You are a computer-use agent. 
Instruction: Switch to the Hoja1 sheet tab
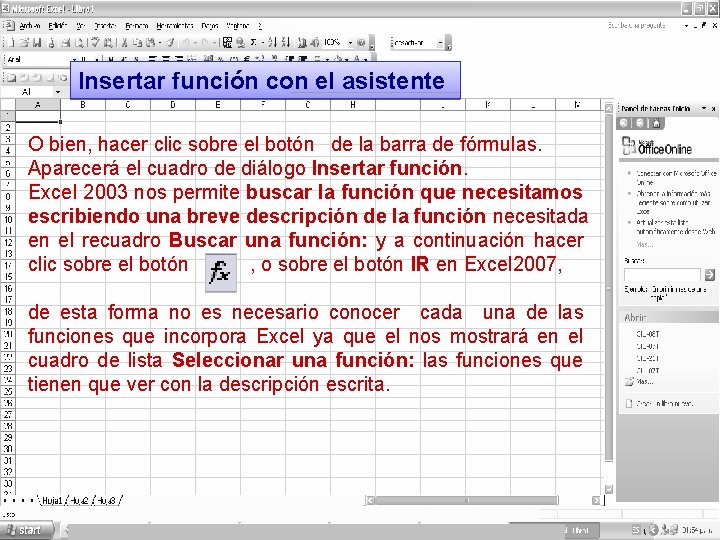(52, 501)
